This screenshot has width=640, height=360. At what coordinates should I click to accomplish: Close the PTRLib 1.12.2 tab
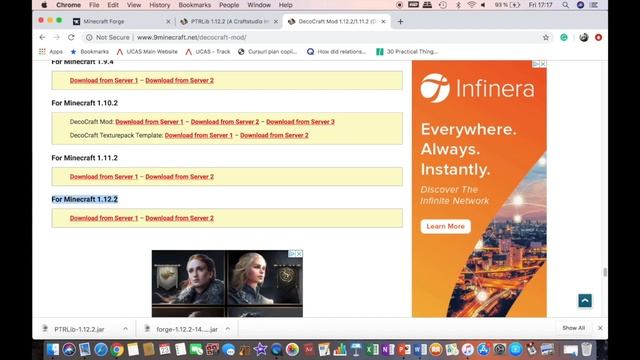[276, 22]
